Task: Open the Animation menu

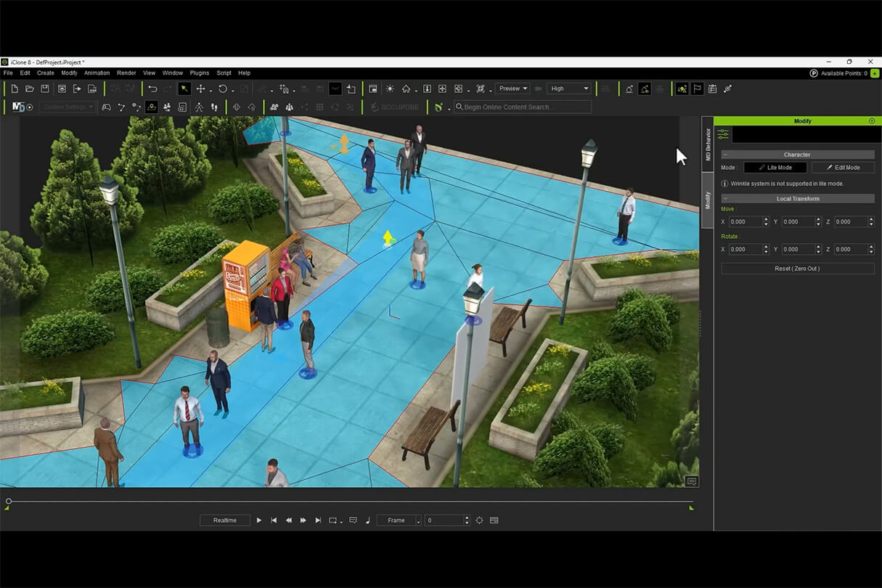Action: [97, 73]
